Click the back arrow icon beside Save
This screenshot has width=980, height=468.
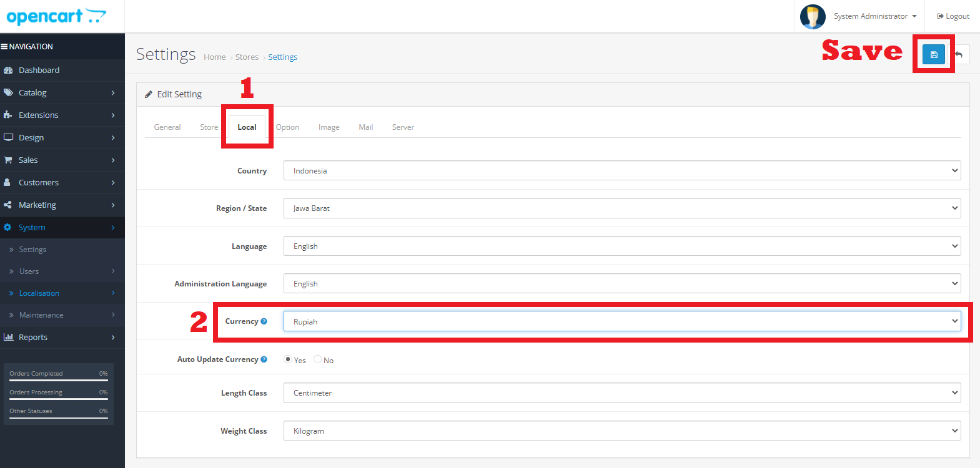(x=959, y=55)
